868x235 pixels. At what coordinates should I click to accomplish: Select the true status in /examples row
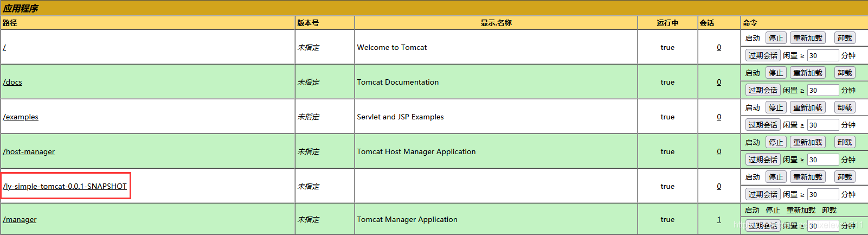tap(667, 117)
